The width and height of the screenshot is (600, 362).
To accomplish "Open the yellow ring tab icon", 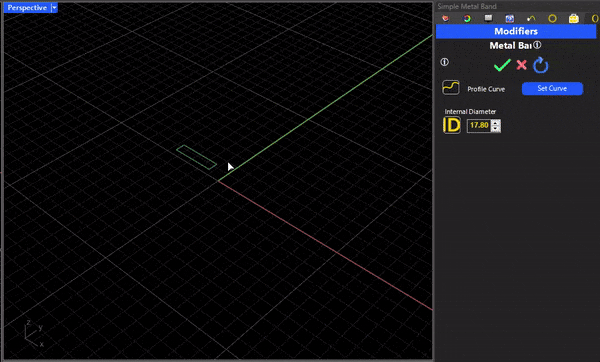I will click(552, 18).
